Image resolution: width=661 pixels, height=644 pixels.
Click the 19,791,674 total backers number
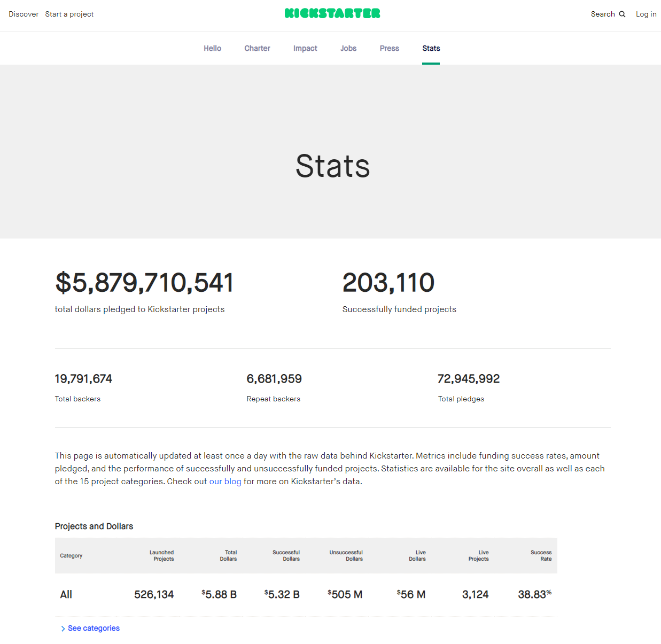click(x=83, y=379)
